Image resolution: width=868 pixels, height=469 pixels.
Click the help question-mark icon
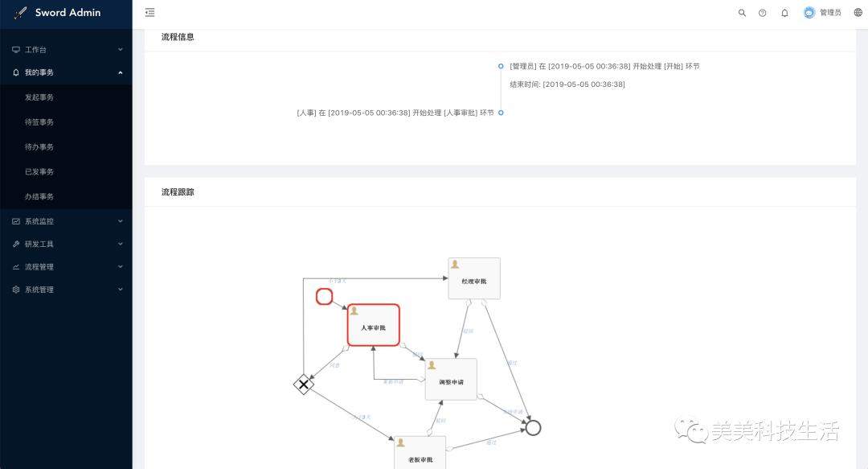coord(763,12)
